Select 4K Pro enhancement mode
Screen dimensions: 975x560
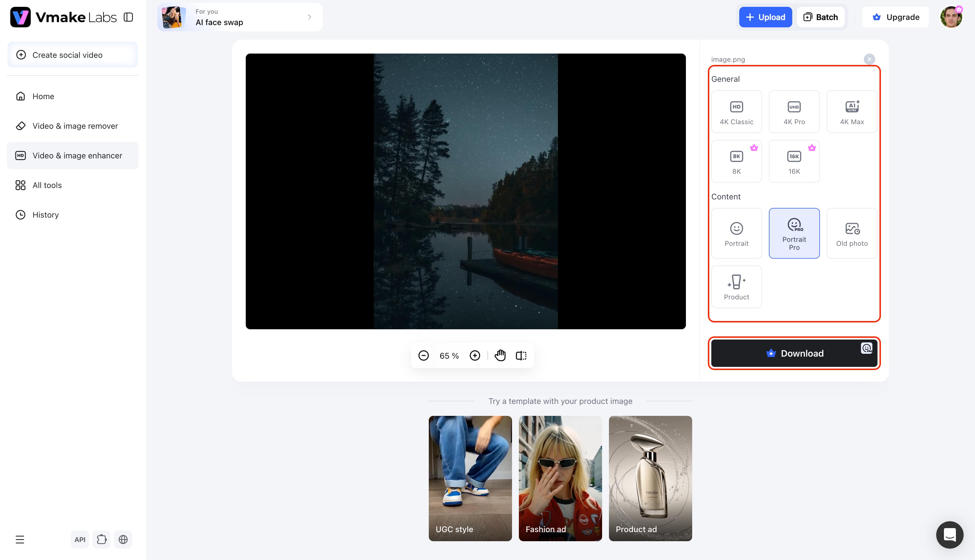coord(794,112)
